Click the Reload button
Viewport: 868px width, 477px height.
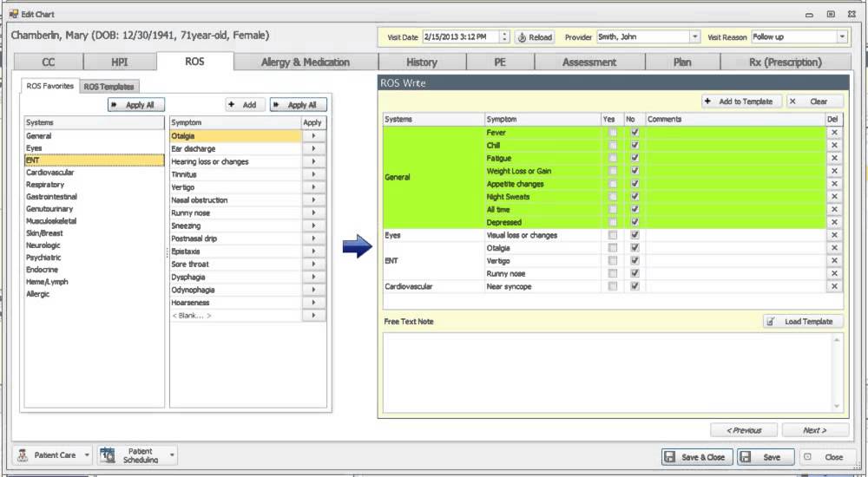(535, 37)
